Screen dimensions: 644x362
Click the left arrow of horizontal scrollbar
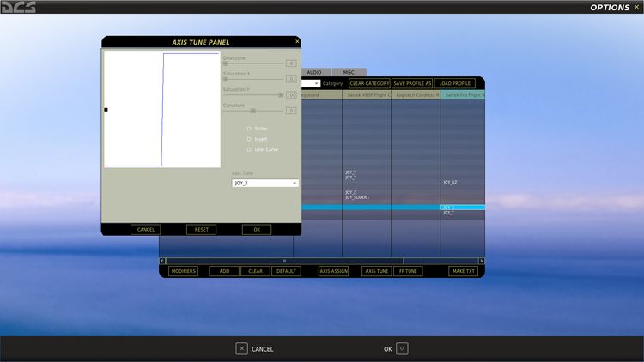click(162, 261)
